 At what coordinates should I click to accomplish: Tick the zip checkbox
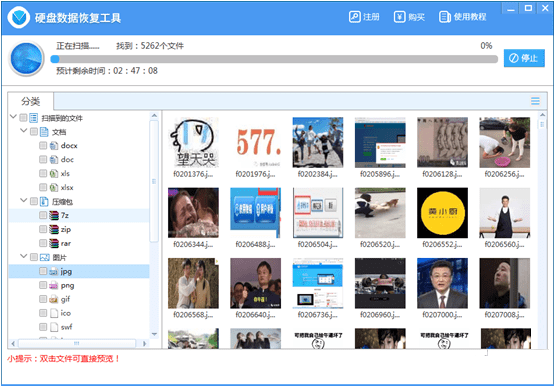tap(43, 229)
